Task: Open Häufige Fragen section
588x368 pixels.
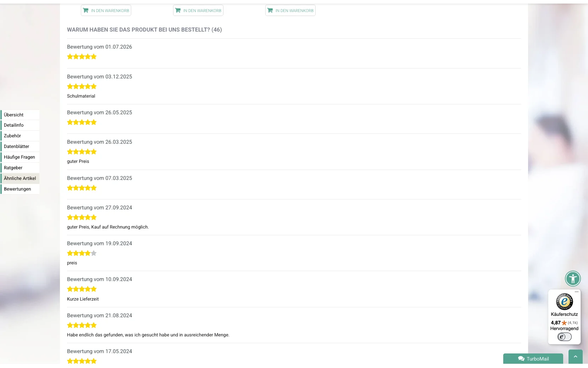Action: (20, 157)
